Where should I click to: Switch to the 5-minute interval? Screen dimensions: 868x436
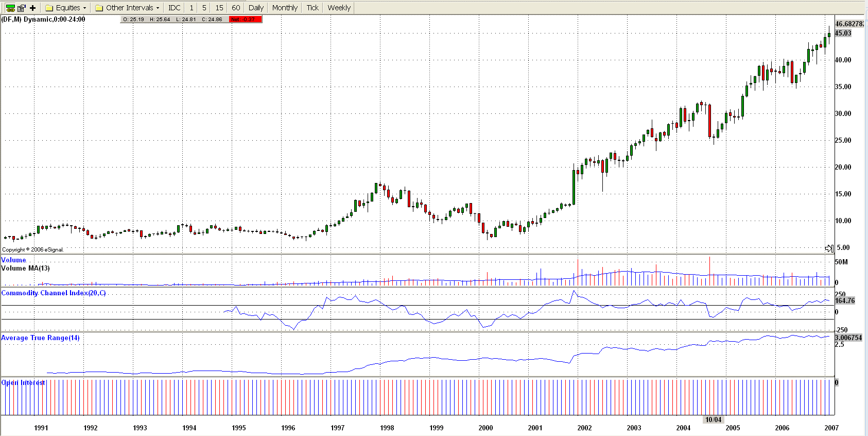click(x=204, y=8)
